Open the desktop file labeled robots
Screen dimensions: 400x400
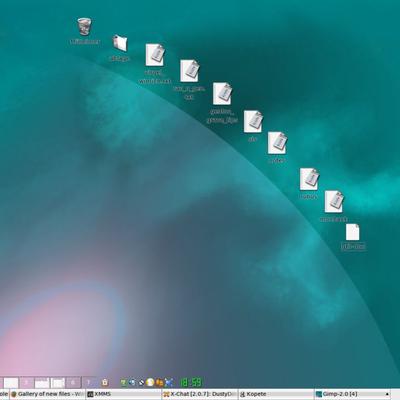pos(309,179)
